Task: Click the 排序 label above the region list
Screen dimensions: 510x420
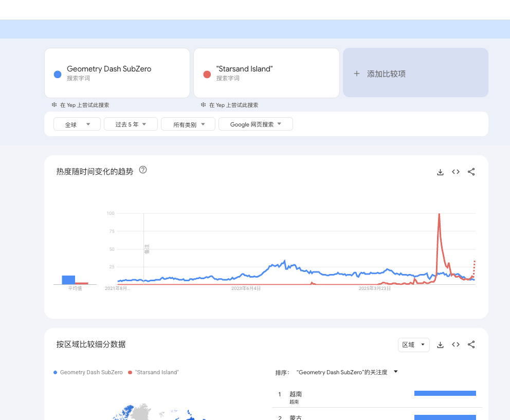Action: tap(282, 373)
